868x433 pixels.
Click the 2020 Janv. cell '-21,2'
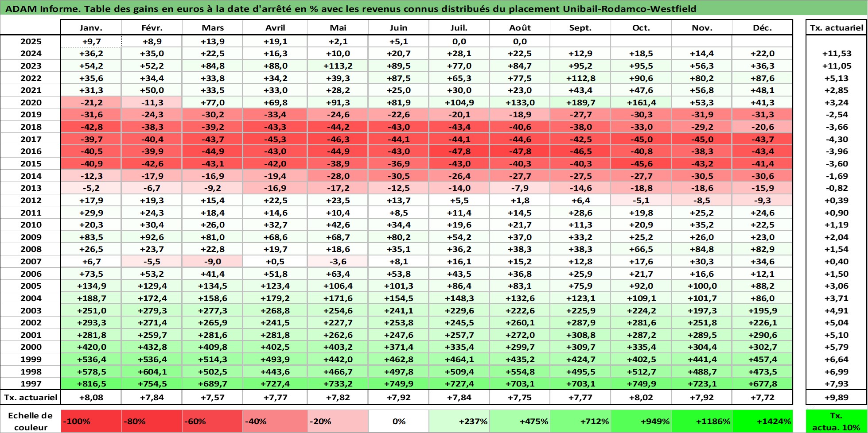[91, 102]
